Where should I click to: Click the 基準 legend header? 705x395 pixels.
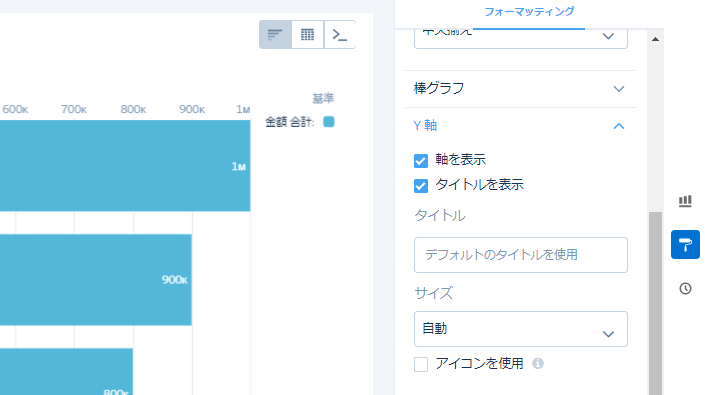click(x=323, y=98)
